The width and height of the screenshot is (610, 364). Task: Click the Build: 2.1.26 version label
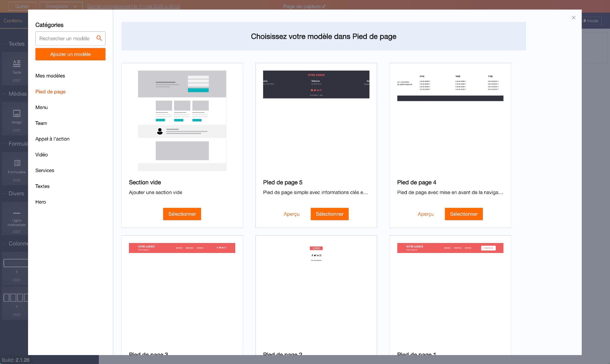click(16, 360)
